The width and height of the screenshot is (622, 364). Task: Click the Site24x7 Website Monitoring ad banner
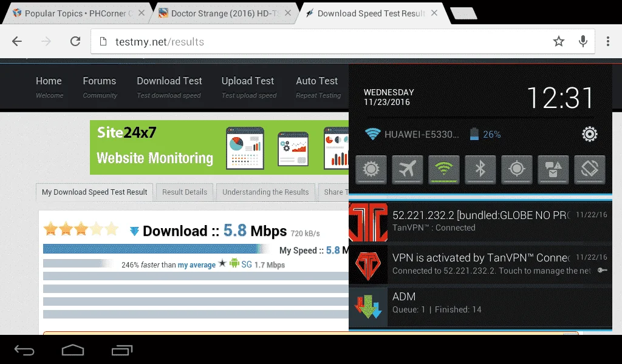coord(219,147)
